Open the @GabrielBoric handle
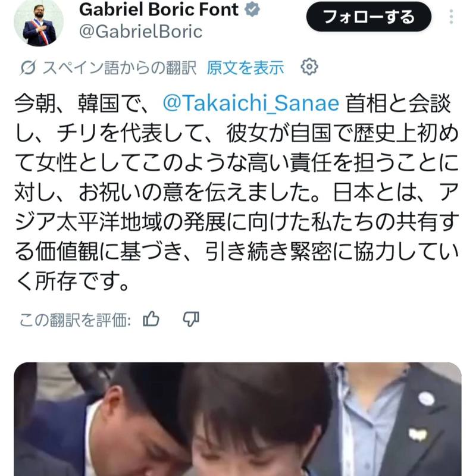The image size is (476, 476). click(140, 32)
